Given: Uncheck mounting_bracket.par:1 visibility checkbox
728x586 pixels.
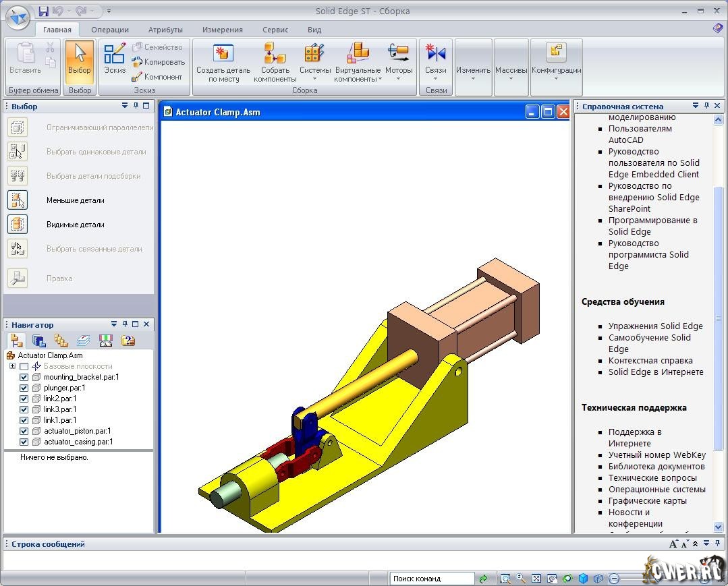Looking at the screenshot, I should (24, 378).
